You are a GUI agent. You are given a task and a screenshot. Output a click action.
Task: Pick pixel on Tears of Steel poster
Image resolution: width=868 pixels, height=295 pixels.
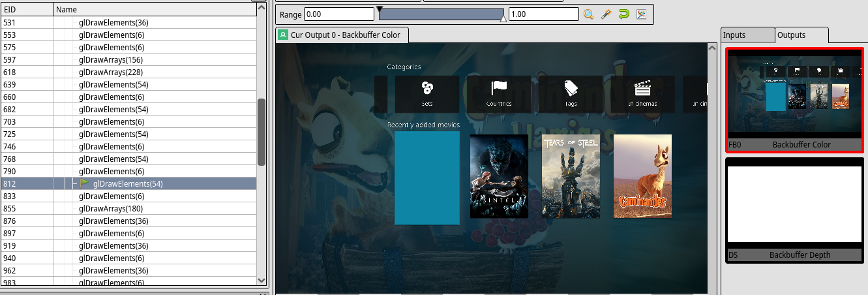(571, 176)
